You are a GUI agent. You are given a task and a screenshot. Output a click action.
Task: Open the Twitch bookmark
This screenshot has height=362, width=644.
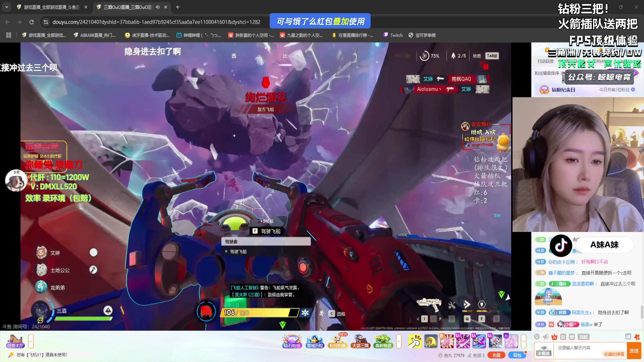click(x=393, y=35)
